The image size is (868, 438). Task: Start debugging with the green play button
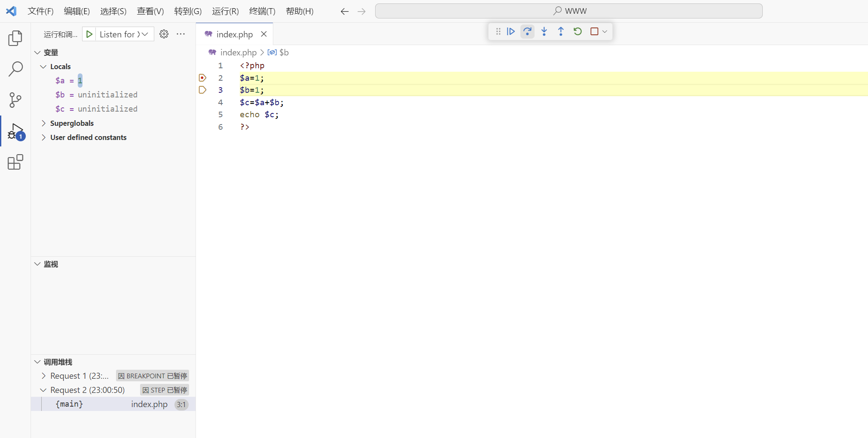(89, 34)
